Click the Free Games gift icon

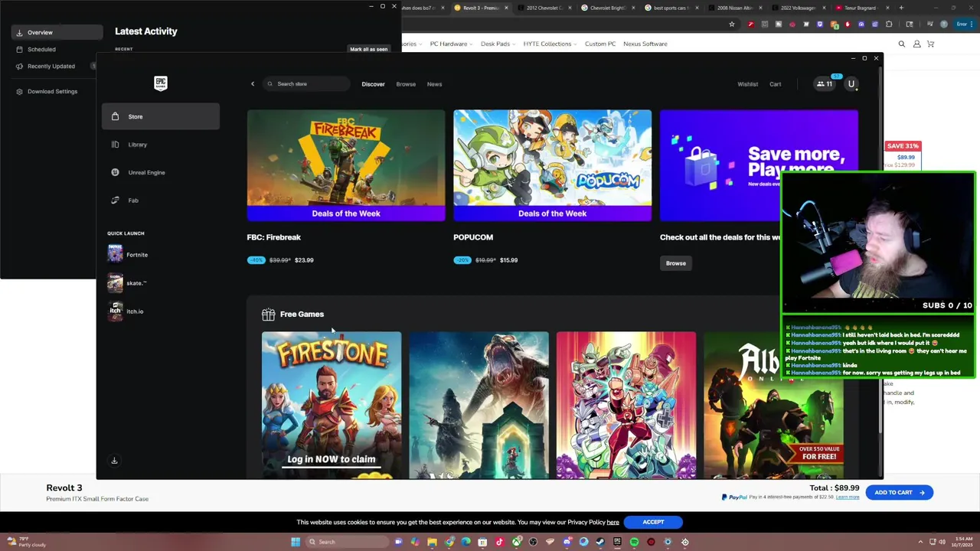(268, 315)
